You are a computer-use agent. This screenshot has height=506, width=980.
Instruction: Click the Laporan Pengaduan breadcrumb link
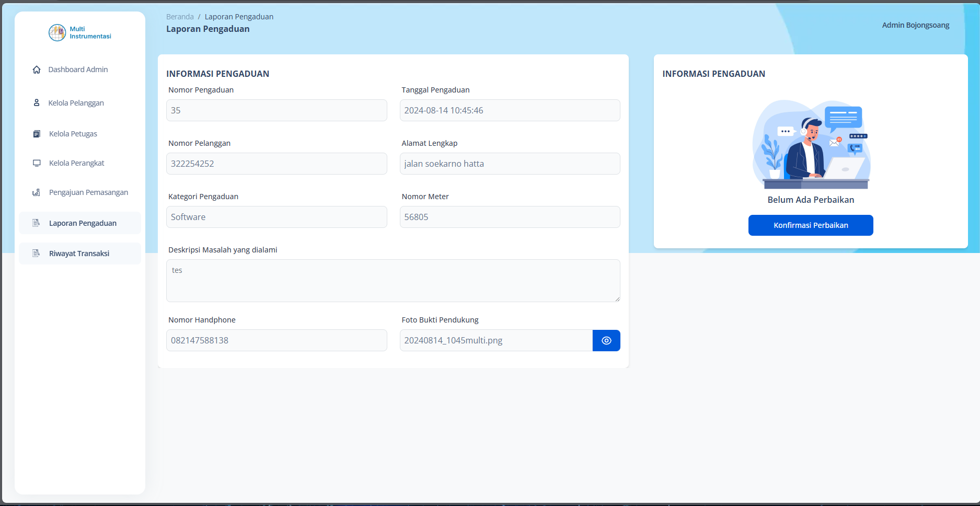(x=239, y=16)
